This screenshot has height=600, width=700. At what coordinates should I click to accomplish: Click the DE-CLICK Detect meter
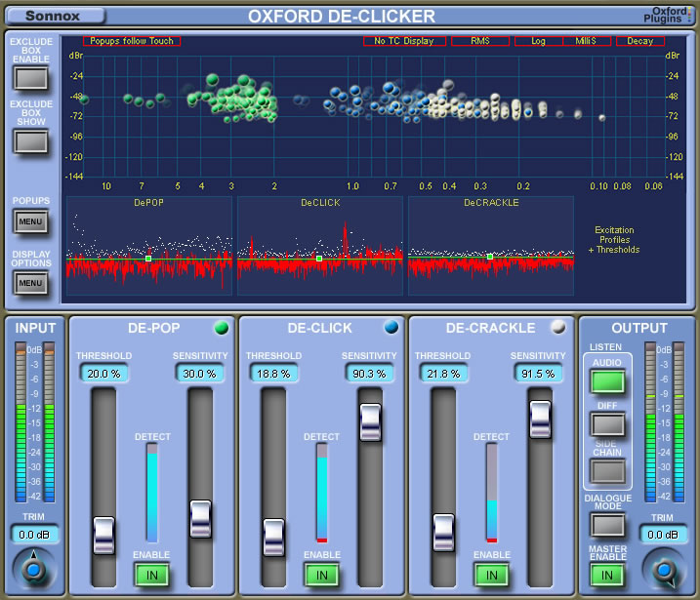click(x=322, y=493)
